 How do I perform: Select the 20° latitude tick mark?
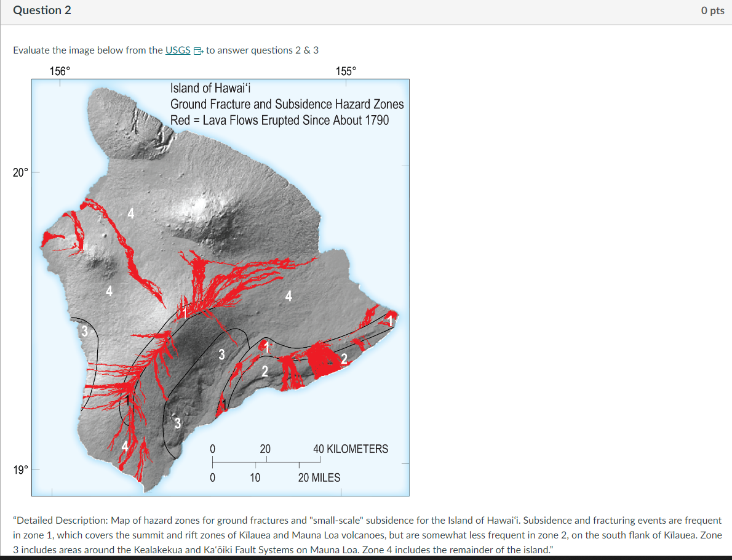[x=36, y=172]
